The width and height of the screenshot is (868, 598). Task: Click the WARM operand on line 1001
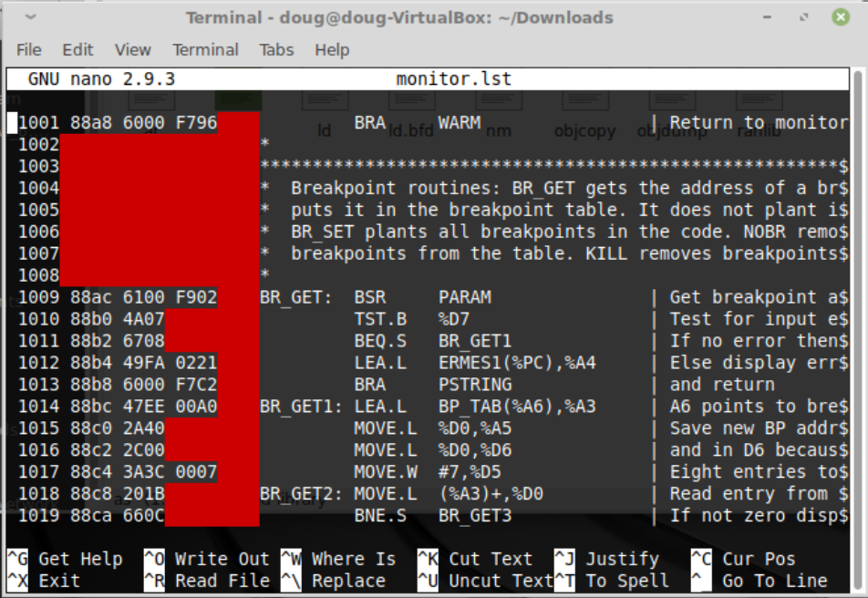(x=459, y=122)
